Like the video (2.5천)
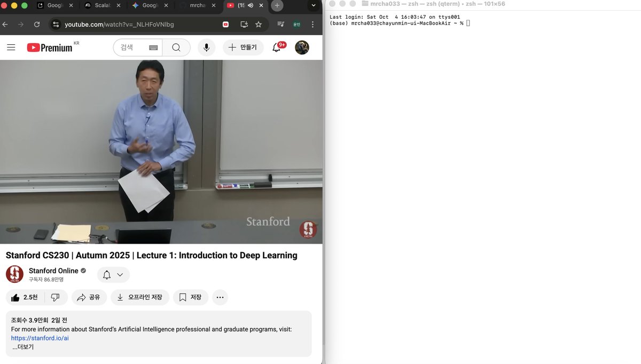 [x=24, y=297]
